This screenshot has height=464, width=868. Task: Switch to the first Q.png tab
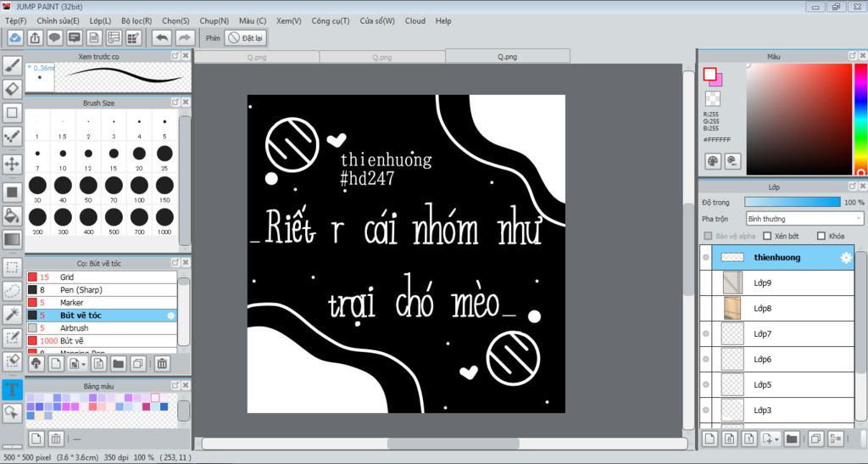coord(257,57)
